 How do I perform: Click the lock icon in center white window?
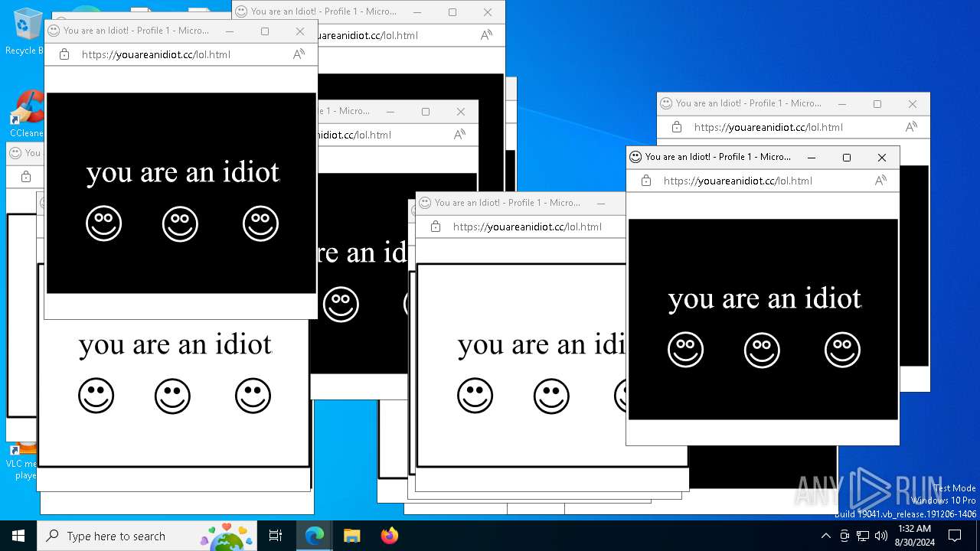point(436,227)
